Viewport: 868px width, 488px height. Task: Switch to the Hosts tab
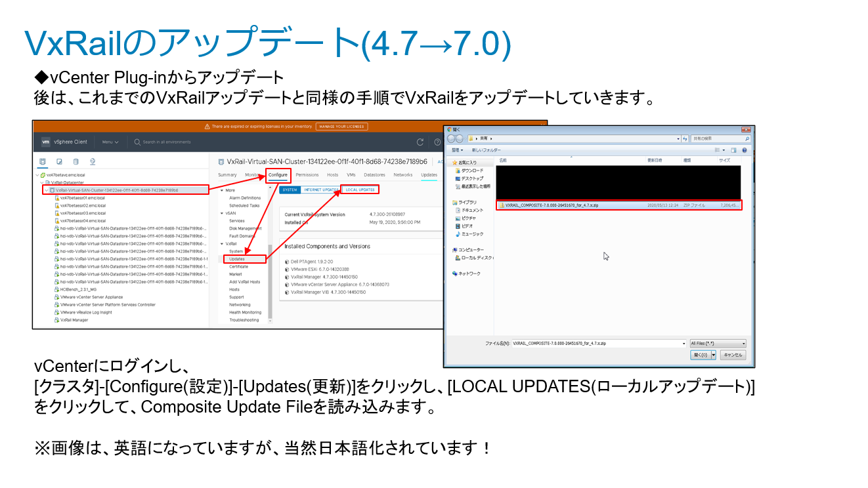tap(333, 175)
